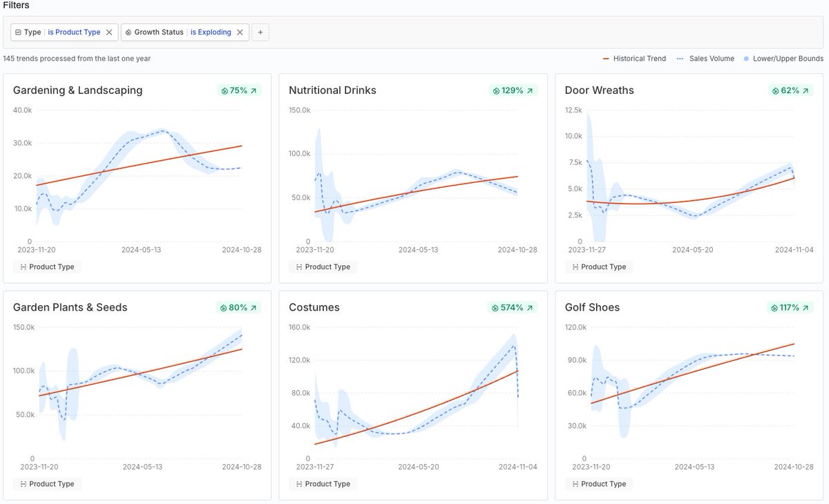Click the Costumes trend chart area
The image size is (829, 504).
click(414, 394)
